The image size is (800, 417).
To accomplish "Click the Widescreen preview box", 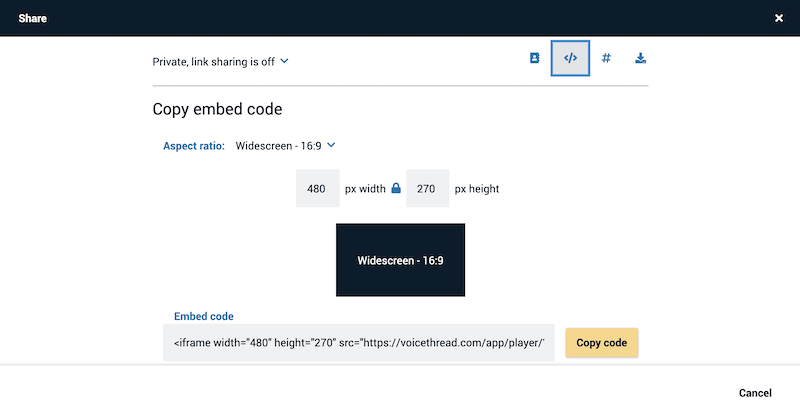I will 401,260.
